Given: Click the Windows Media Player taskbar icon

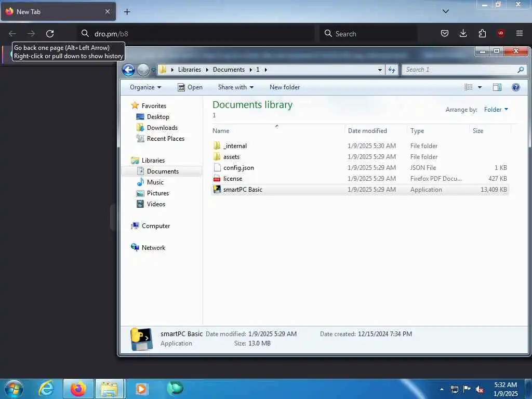Looking at the screenshot, I should tap(141, 389).
